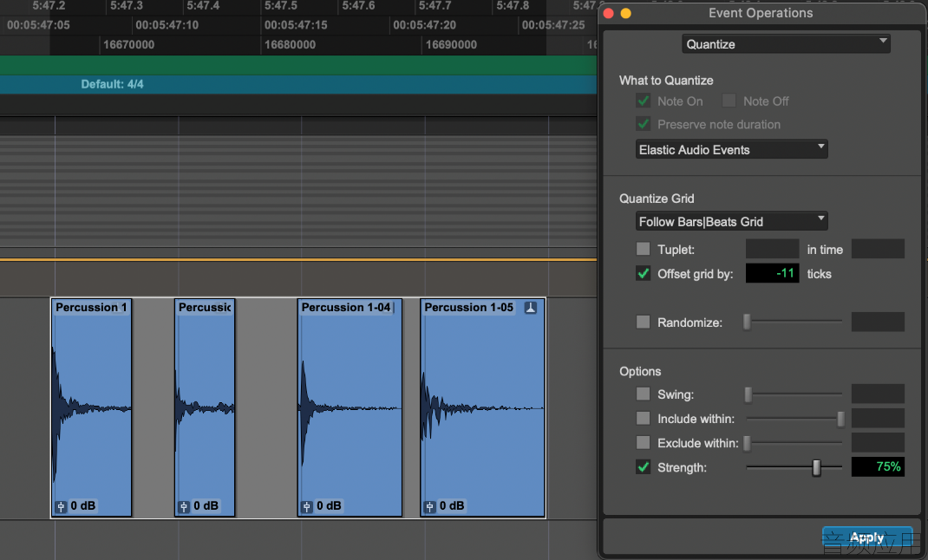Click the Include within slider handle

840,419
